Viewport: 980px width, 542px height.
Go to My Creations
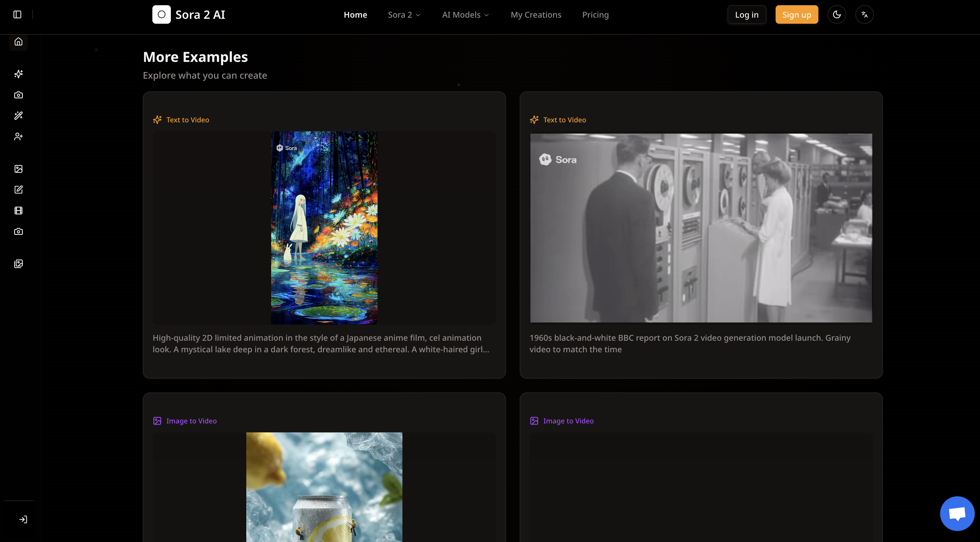pos(536,15)
